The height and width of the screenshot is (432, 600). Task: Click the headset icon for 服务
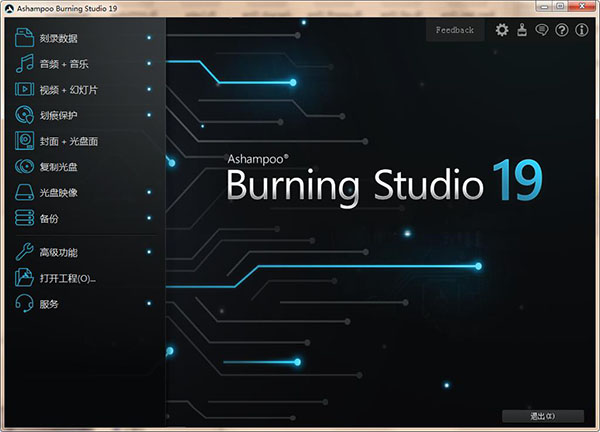coord(24,303)
